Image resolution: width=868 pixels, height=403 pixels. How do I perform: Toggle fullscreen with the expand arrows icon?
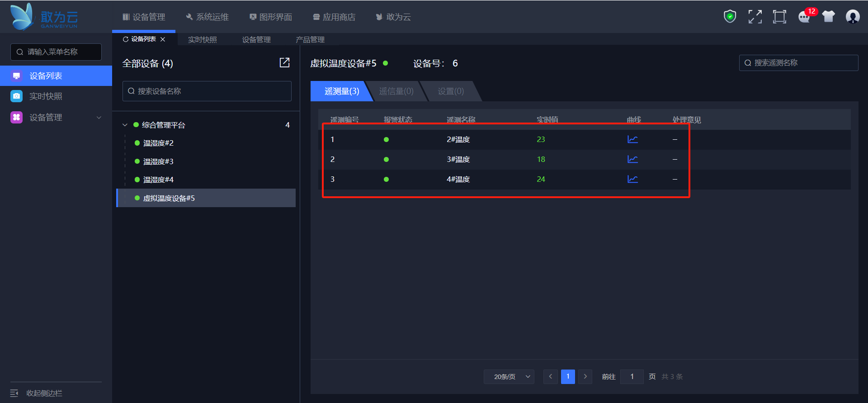point(755,17)
